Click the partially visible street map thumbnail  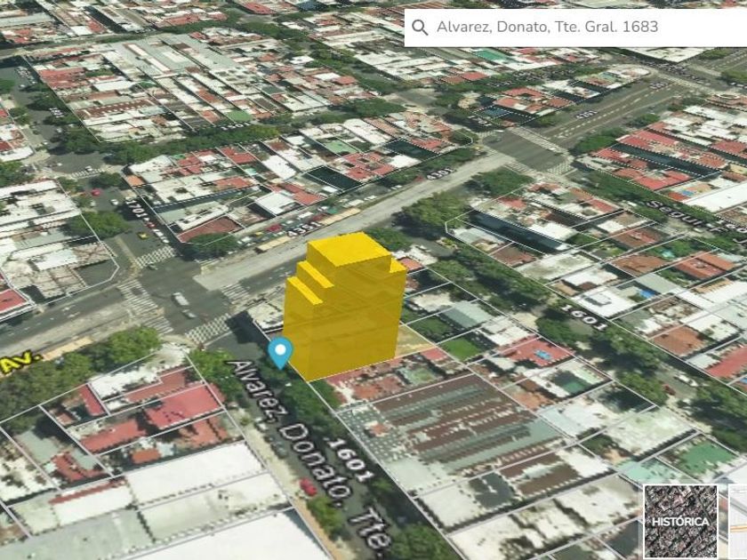[737, 521]
